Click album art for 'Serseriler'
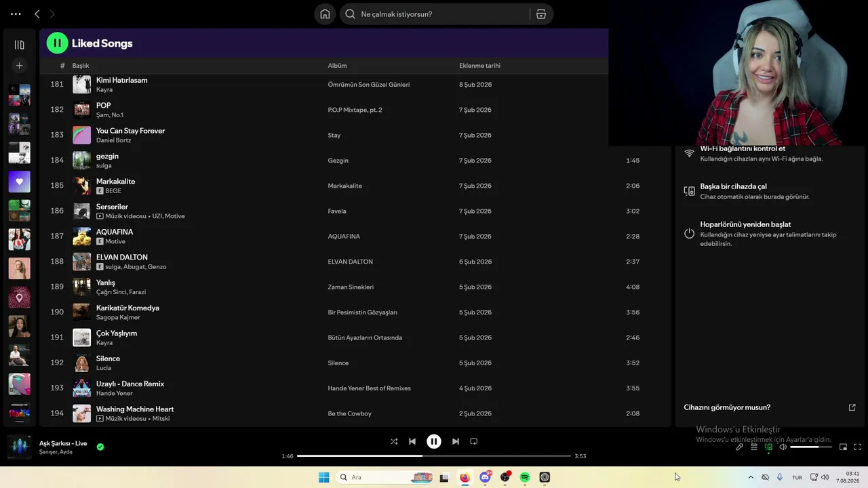The width and height of the screenshot is (868, 488). (x=81, y=211)
